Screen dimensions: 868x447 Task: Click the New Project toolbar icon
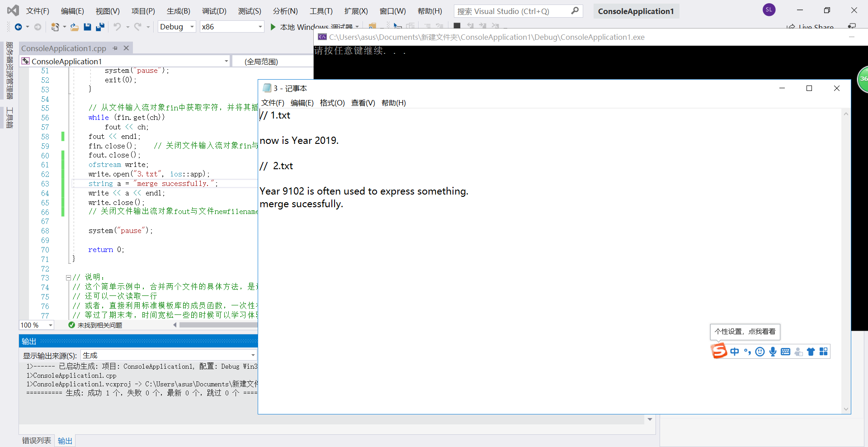(x=55, y=27)
